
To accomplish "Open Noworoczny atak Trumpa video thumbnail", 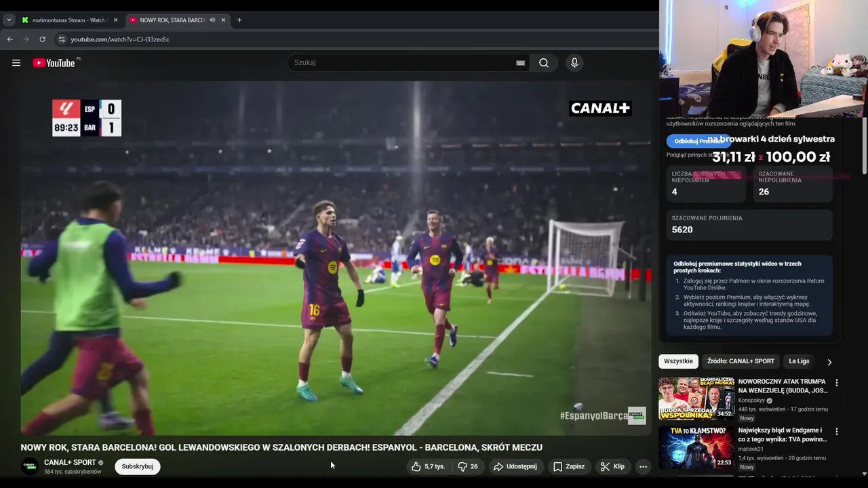I will (696, 399).
